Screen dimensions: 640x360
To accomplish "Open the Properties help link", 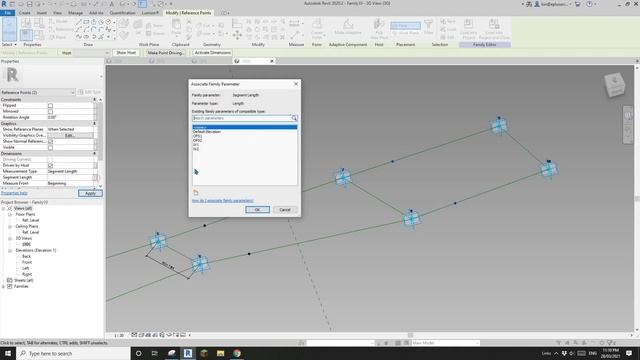I will tap(14, 193).
